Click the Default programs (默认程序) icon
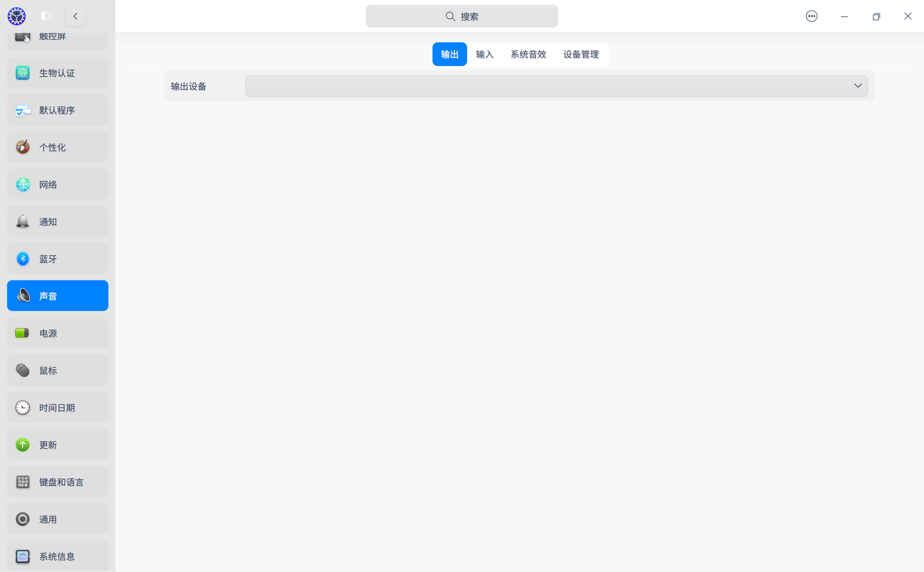This screenshot has height=572, width=924. [x=23, y=110]
